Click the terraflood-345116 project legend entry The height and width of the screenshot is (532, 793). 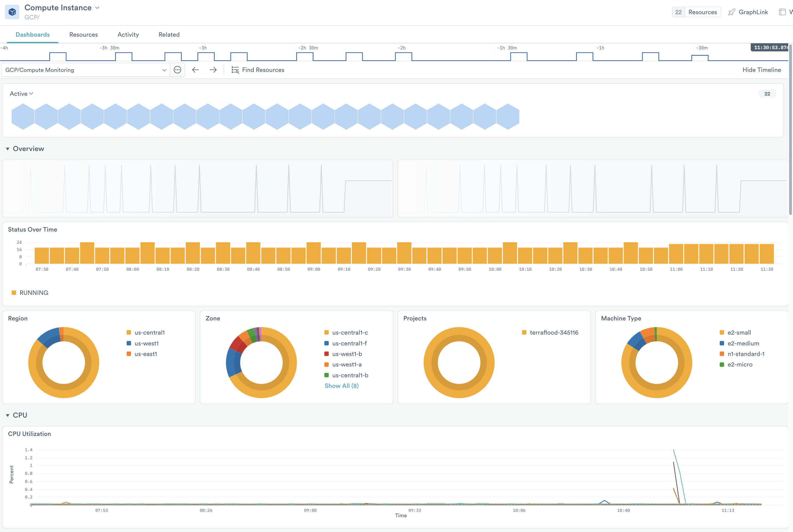coord(550,333)
